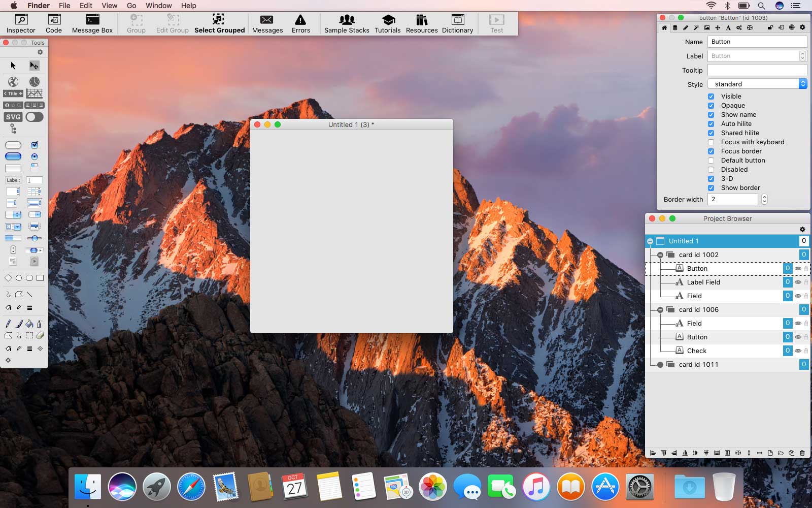Select the Run (browse) pointer tool

pos(13,66)
